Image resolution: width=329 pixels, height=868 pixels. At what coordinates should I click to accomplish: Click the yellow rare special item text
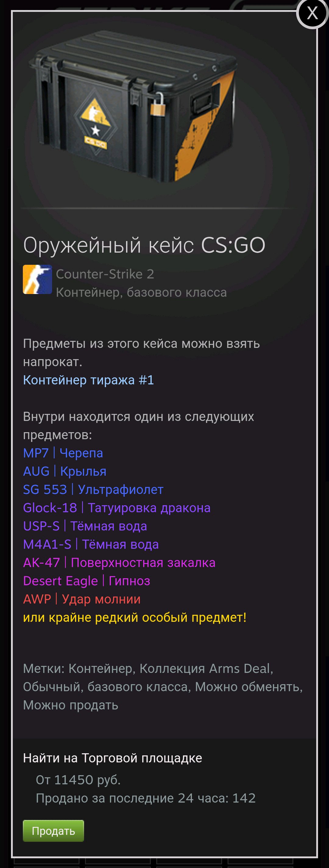(135, 617)
